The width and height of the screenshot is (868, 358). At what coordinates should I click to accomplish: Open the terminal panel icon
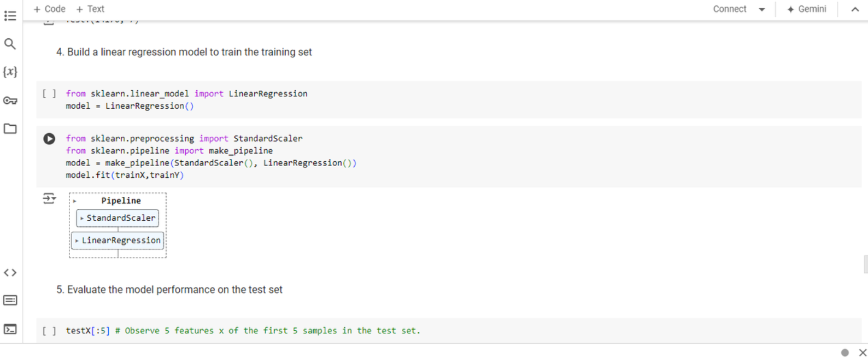tap(10, 329)
